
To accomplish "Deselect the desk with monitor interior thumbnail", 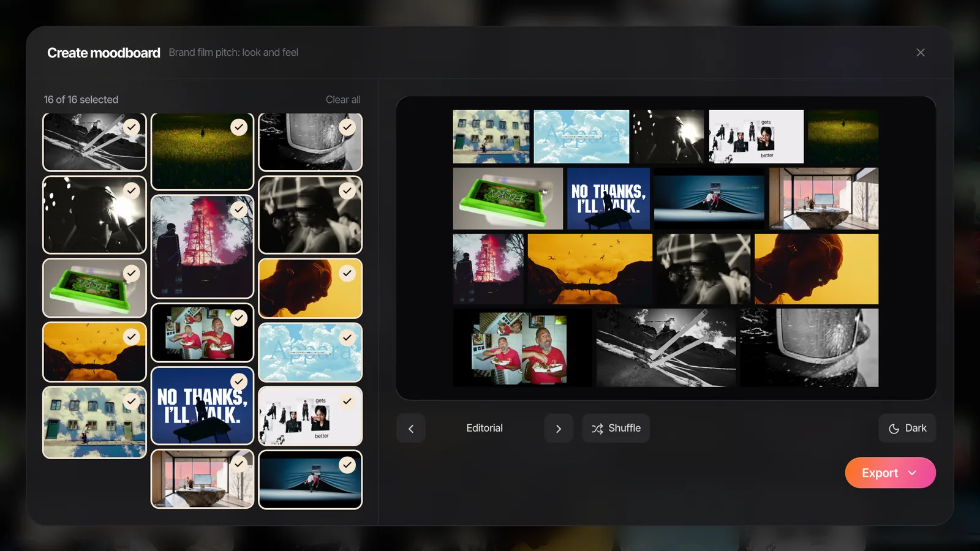I will (239, 464).
